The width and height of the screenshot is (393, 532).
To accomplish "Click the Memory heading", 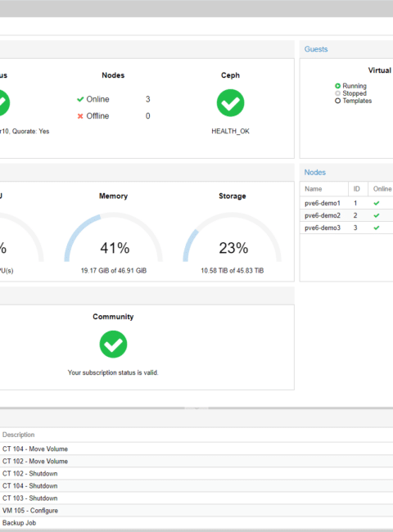I will [113, 196].
